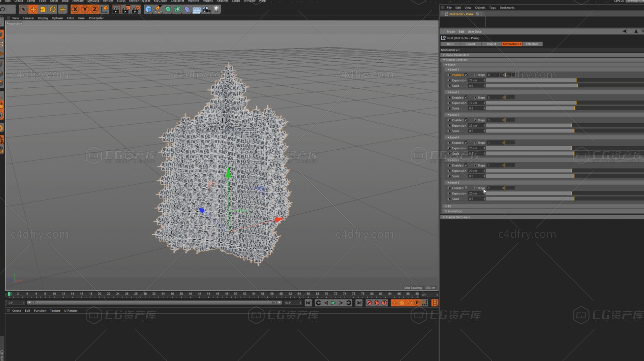Viewport: 644px width, 361px height.
Task: Add a Camera object
Action: 206,9
